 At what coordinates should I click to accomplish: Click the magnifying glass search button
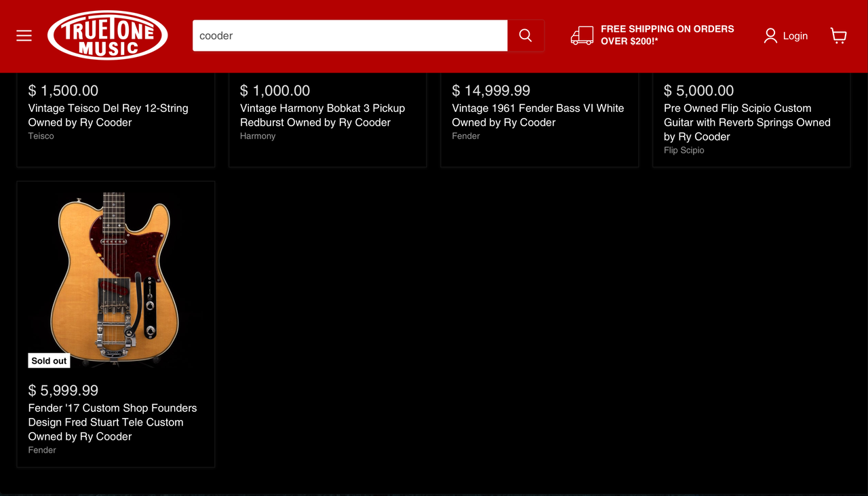(x=526, y=35)
